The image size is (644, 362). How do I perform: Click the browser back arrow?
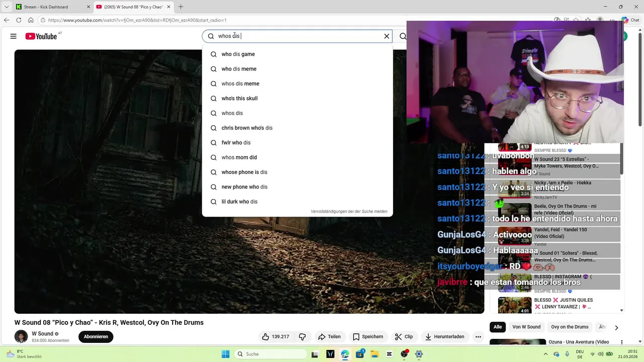pyautogui.click(x=7, y=20)
